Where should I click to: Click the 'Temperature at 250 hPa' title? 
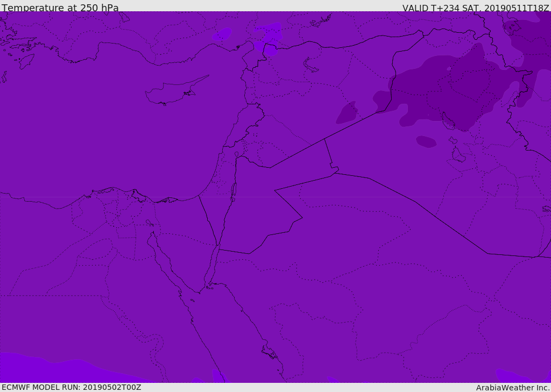pyautogui.click(x=60, y=8)
